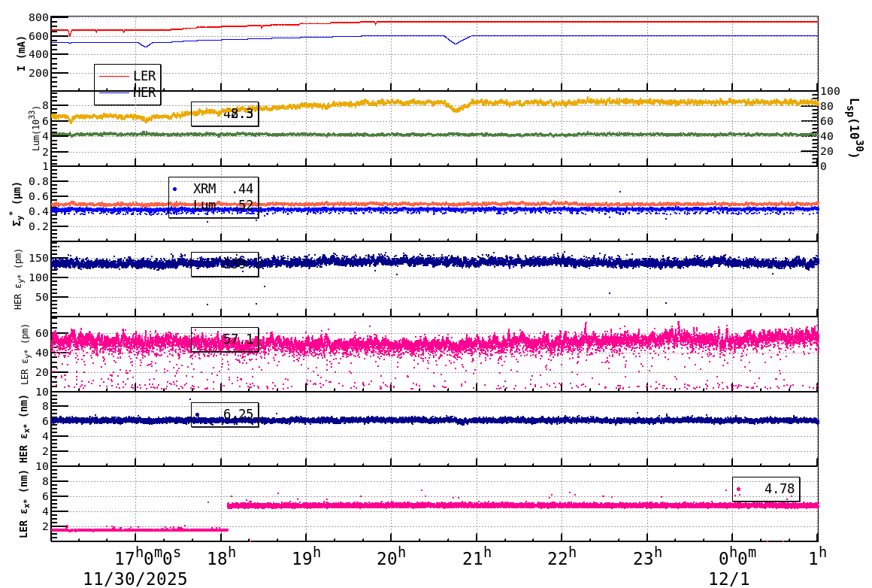Click the 12/1 date label
Screen dimensions: 872x588
click(728, 578)
